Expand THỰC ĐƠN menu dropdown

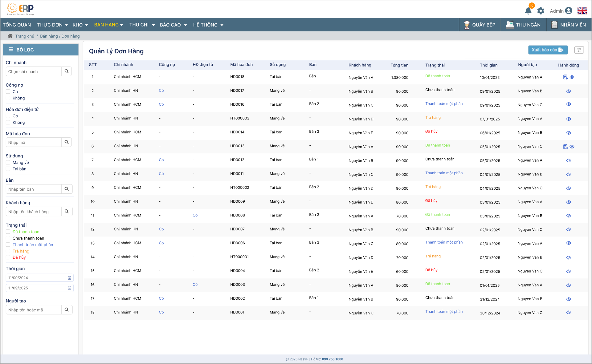pyautogui.click(x=52, y=25)
